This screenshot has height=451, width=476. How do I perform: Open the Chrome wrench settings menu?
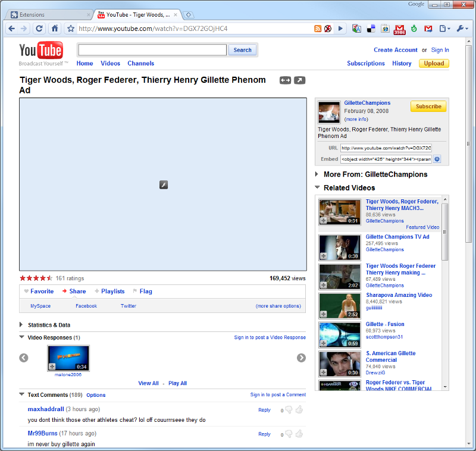(462, 29)
